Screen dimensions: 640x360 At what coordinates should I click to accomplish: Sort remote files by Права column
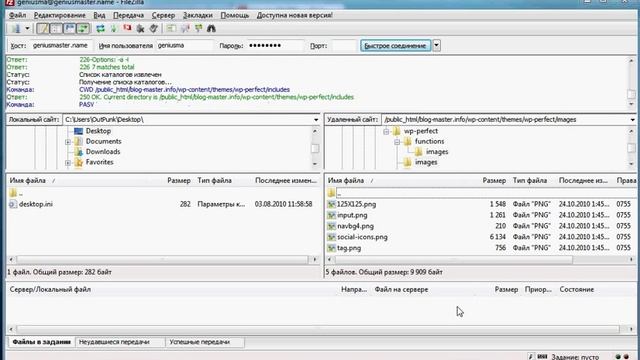point(626,180)
